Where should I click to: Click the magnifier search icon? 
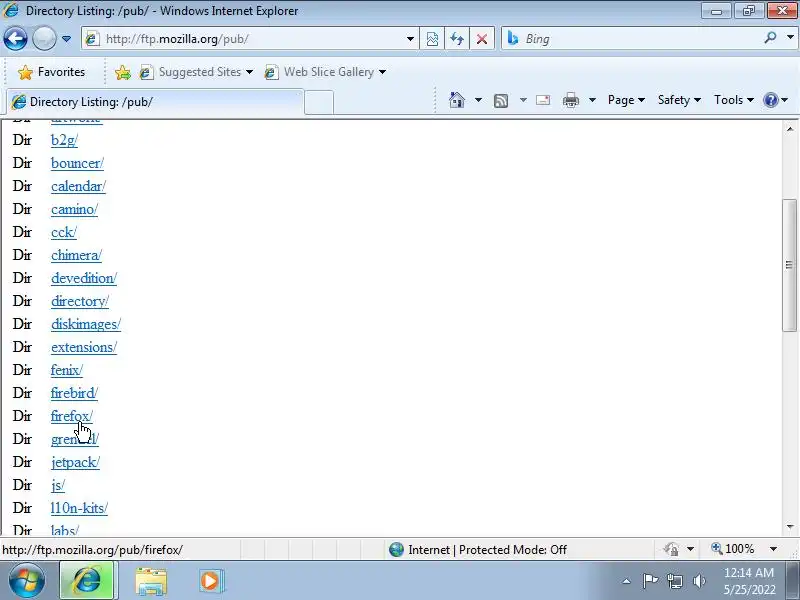(x=770, y=38)
